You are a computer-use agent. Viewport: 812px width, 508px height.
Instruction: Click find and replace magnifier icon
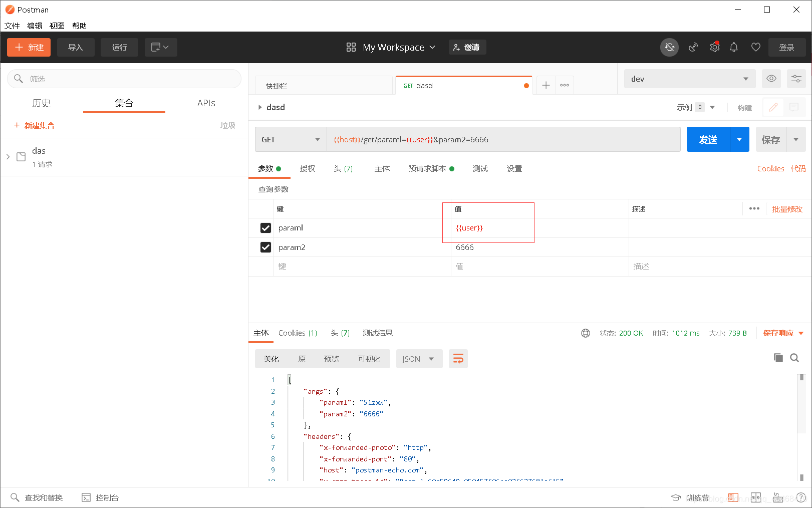[15, 497]
